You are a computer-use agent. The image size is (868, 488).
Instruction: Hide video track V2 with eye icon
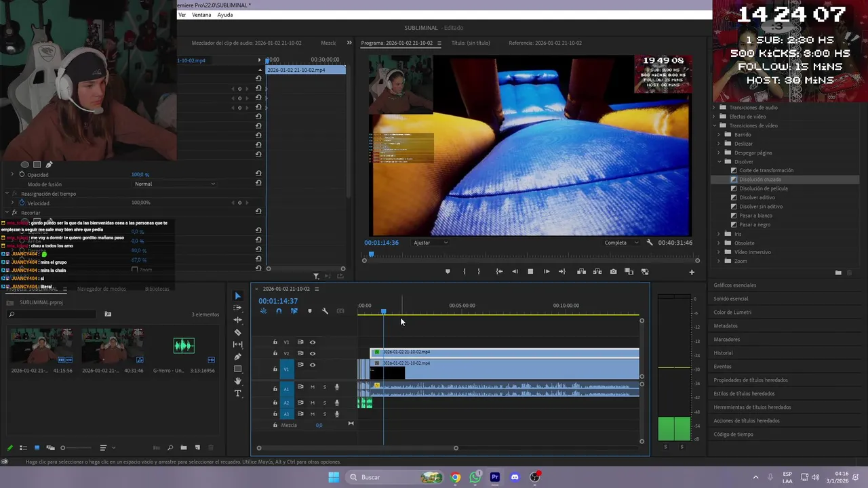pyautogui.click(x=313, y=353)
